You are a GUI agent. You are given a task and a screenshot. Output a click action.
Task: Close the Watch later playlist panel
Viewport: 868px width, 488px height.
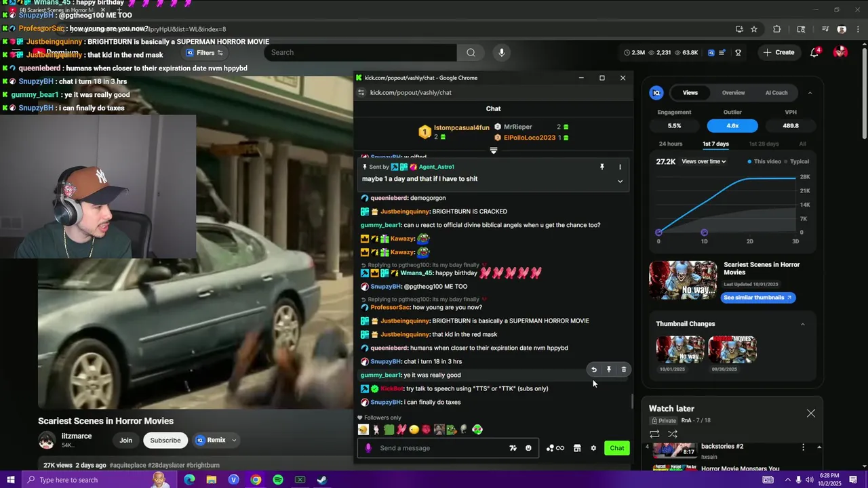(x=811, y=413)
